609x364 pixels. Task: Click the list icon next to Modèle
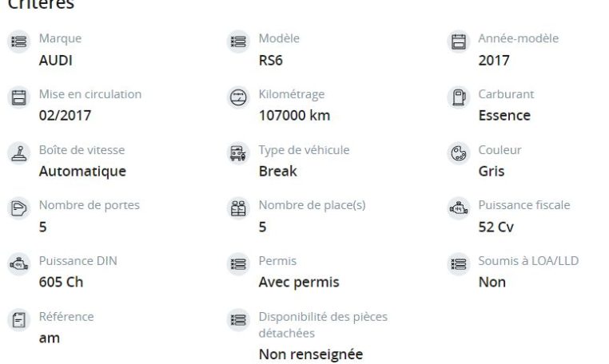238,42
